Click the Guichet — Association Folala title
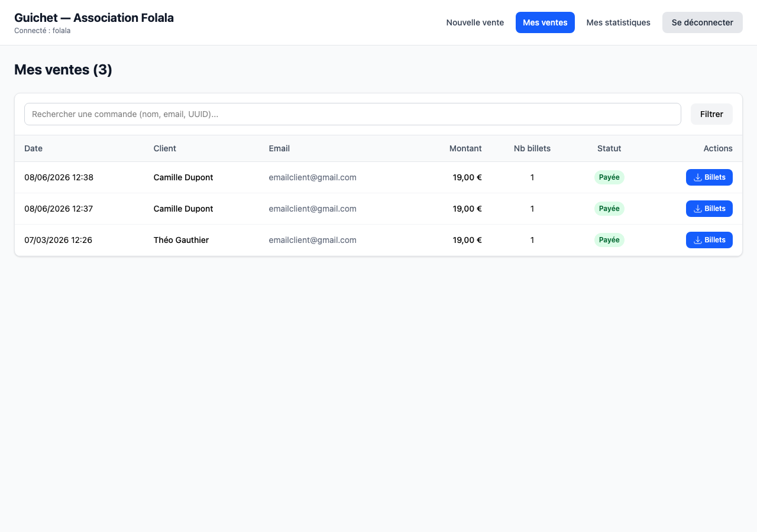The image size is (757, 532). tap(94, 18)
